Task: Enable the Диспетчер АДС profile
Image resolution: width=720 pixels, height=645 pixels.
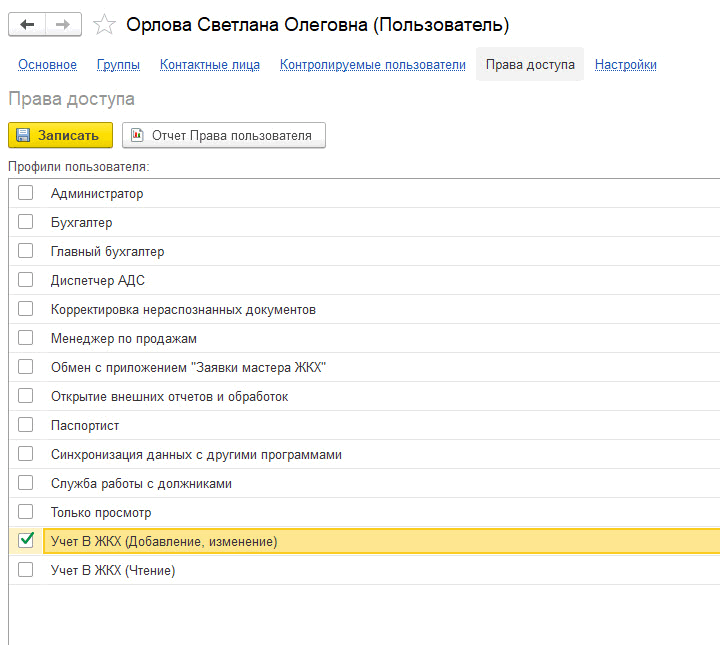Action: tap(26, 280)
